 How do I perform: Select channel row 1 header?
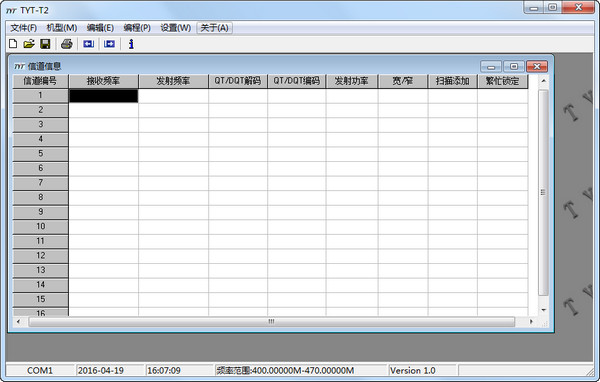coord(40,96)
